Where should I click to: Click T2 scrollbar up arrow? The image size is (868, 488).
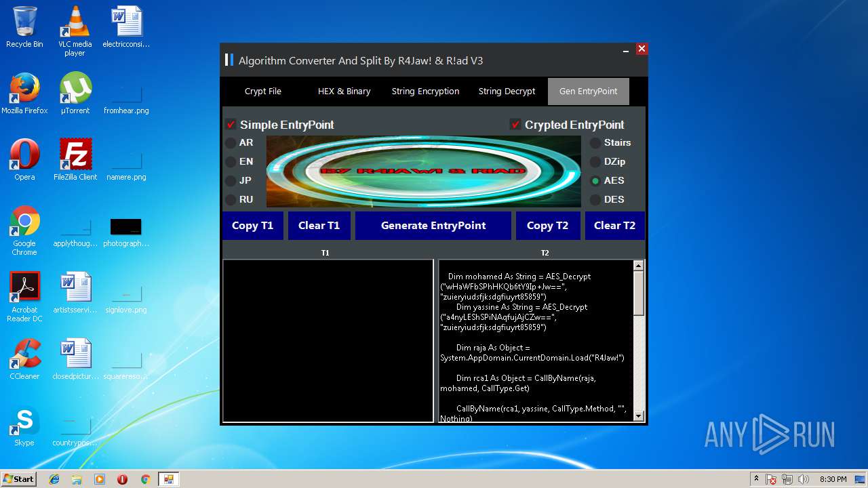(639, 266)
